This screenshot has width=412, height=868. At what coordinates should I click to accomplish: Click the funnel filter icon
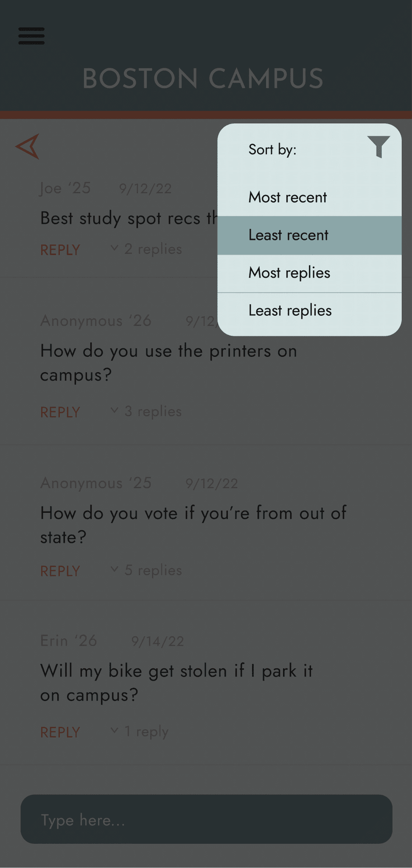tap(378, 147)
